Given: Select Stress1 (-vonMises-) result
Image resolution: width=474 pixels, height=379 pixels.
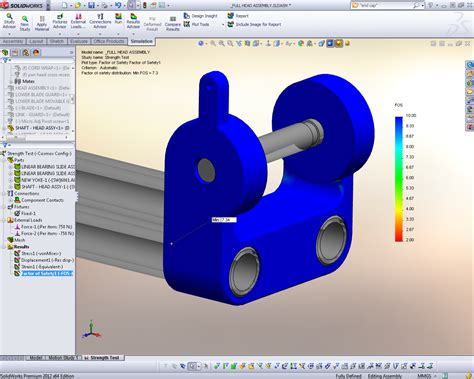Looking at the screenshot, I should click(37, 253).
